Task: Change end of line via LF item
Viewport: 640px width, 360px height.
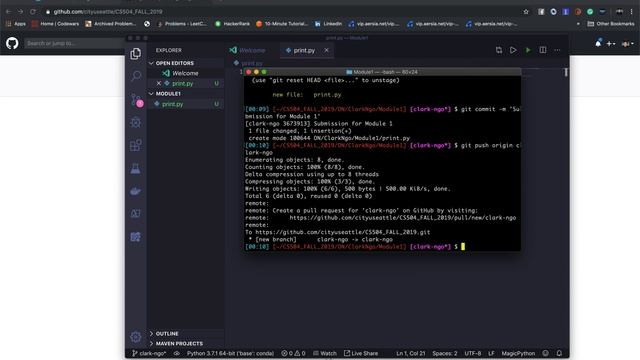Action: click(x=491, y=353)
